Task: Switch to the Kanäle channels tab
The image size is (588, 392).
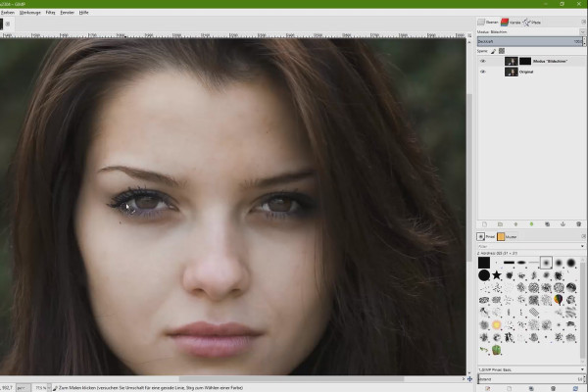Action: coord(511,23)
